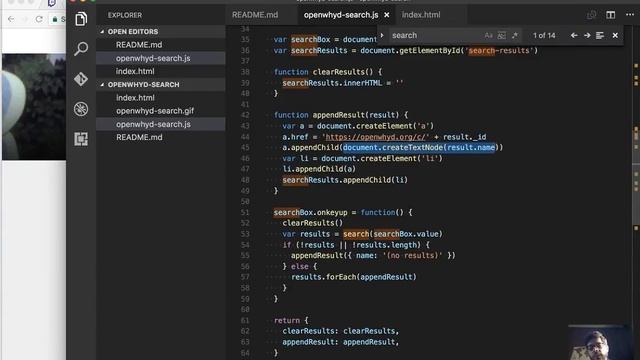
Task: Toggle find in selection
Action: click(600, 36)
